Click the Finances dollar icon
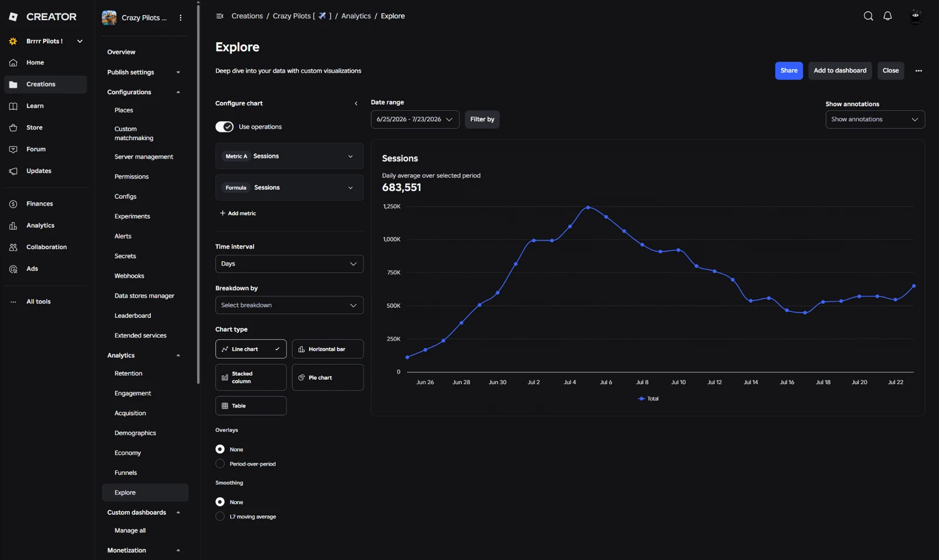939x560 pixels. click(x=13, y=204)
